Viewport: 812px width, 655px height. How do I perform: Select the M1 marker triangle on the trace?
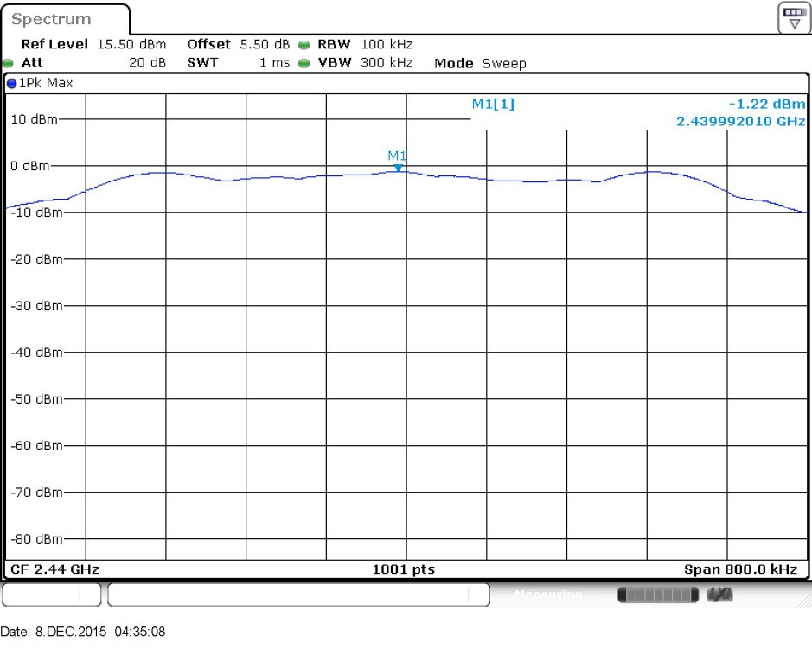click(x=398, y=168)
